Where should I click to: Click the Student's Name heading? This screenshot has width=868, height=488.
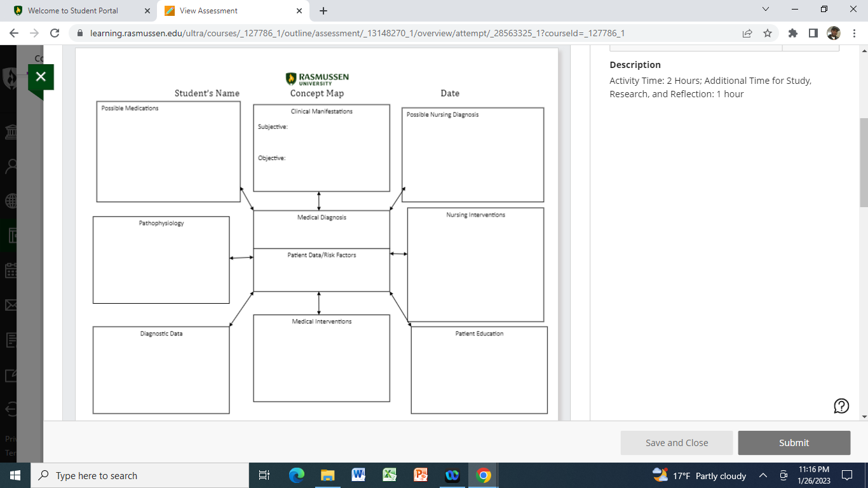point(207,93)
